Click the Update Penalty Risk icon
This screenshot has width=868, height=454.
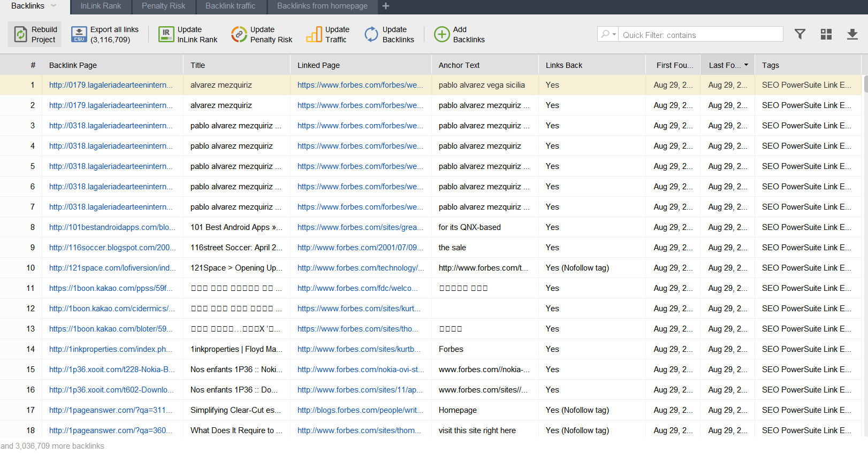click(239, 35)
